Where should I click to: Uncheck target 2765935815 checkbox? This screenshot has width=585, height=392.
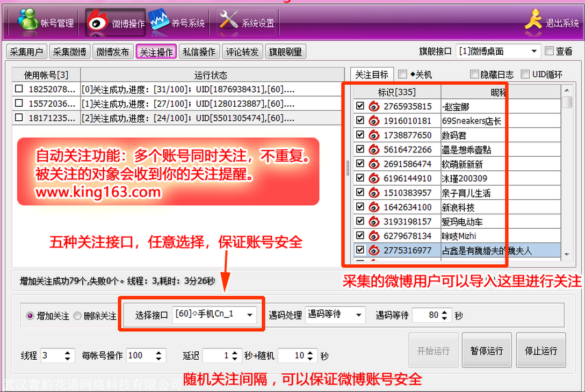tap(360, 106)
